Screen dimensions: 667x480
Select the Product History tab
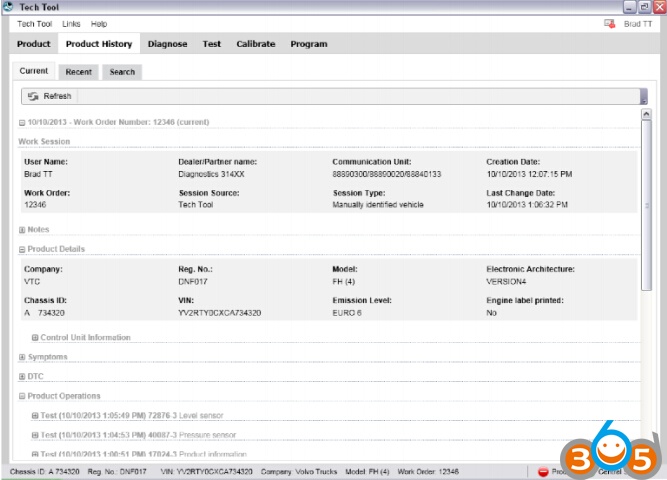pyautogui.click(x=99, y=44)
